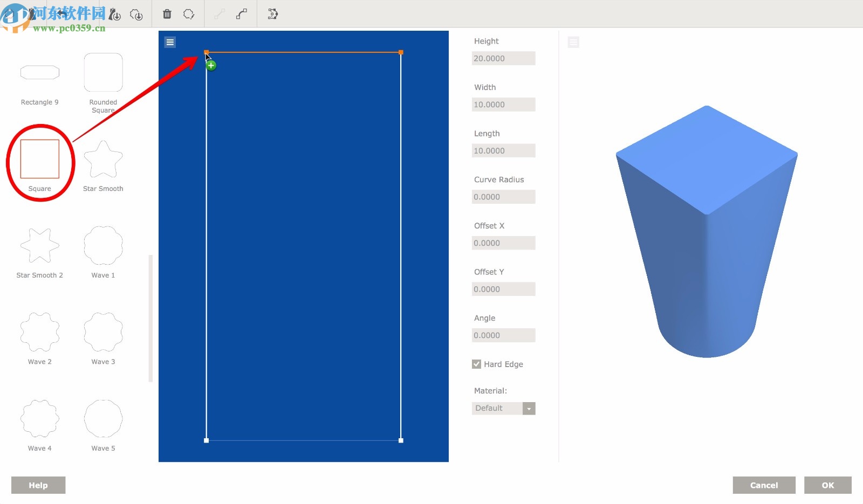Choose the Rounded Square shape
Viewport: 863px width, 504px height.
click(x=102, y=72)
